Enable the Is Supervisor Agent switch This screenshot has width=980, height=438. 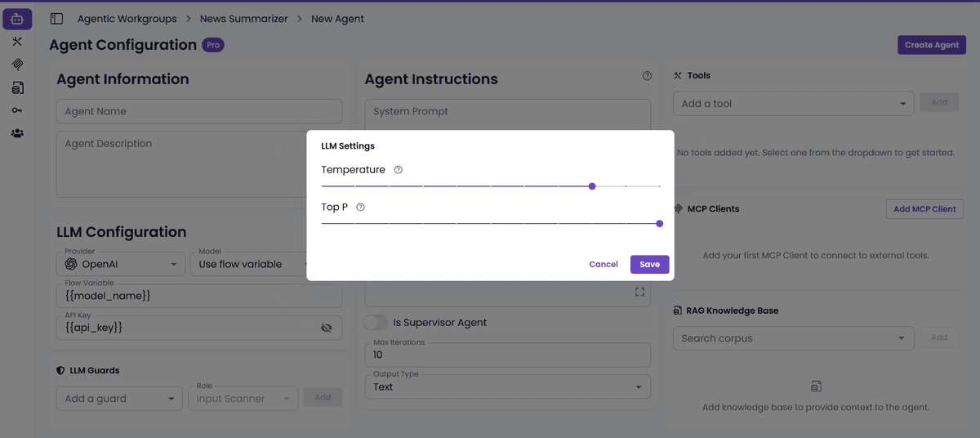pos(376,322)
